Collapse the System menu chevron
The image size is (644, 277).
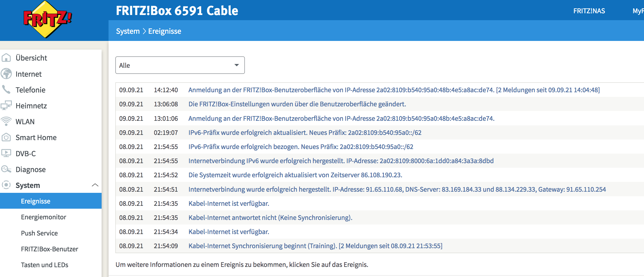pyautogui.click(x=95, y=185)
